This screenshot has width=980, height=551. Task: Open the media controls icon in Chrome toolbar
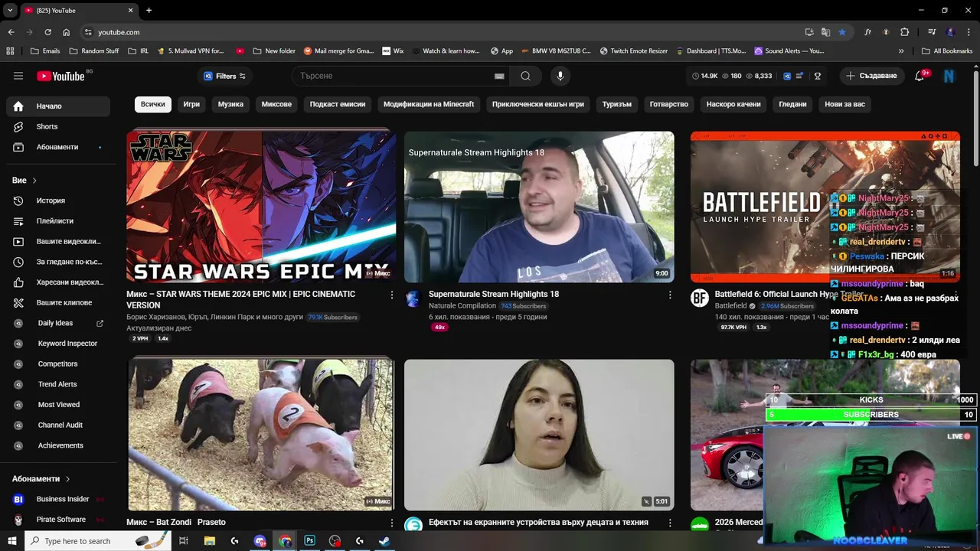click(x=932, y=32)
